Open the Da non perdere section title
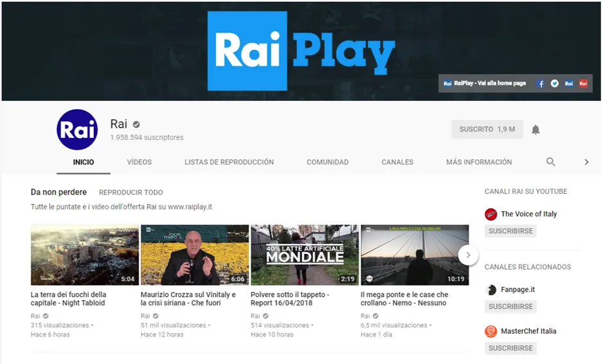The width and height of the screenshot is (603, 364). click(59, 192)
